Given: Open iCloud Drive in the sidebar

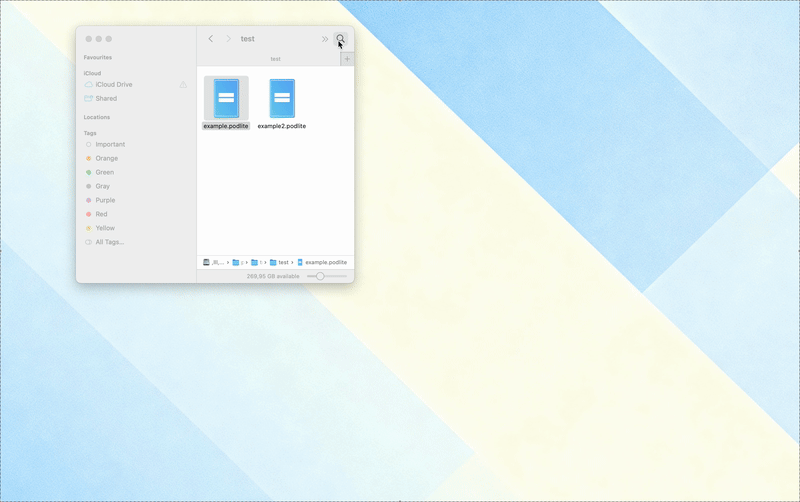Looking at the screenshot, I should [x=113, y=85].
